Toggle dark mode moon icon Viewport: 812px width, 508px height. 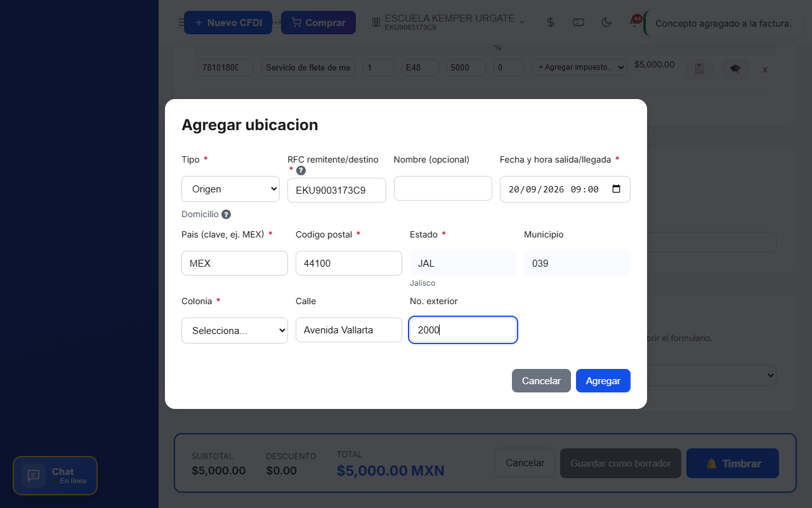pos(606,22)
